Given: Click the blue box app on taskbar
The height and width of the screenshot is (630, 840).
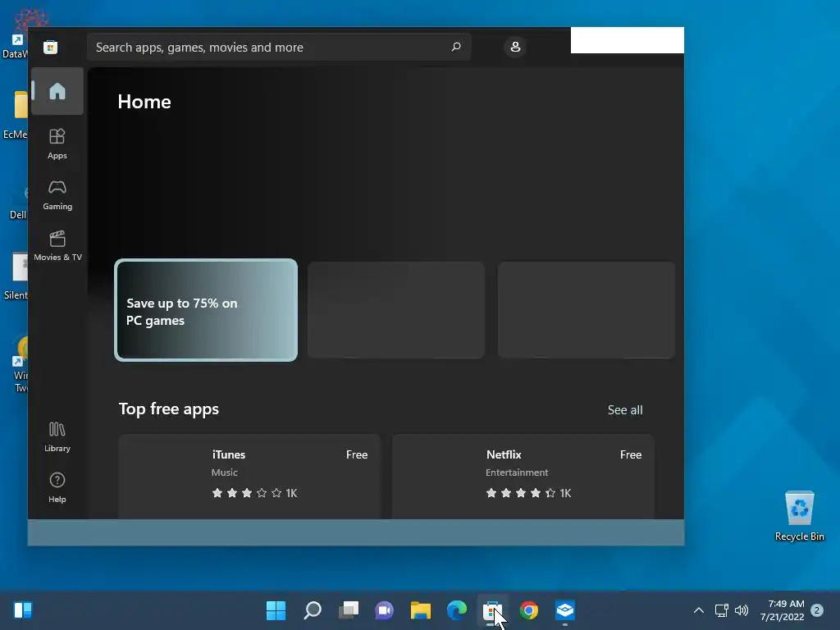Looking at the screenshot, I should click(564, 610).
